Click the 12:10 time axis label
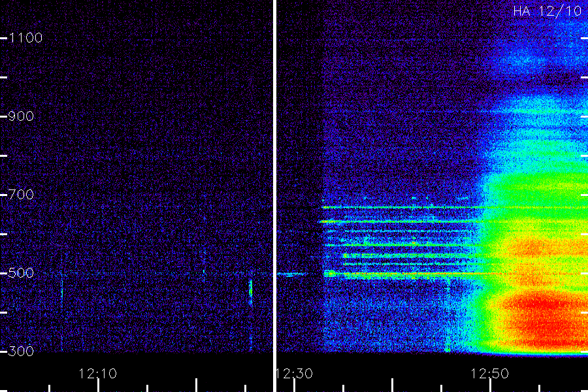Image resolution: width=588 pixels, height=392 pixels. click(98, 374)
